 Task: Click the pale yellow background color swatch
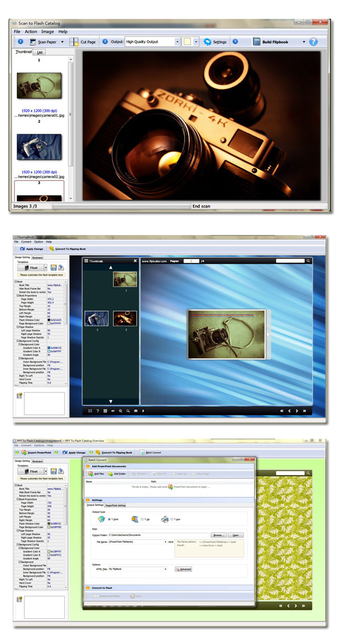tap(187, 42)
